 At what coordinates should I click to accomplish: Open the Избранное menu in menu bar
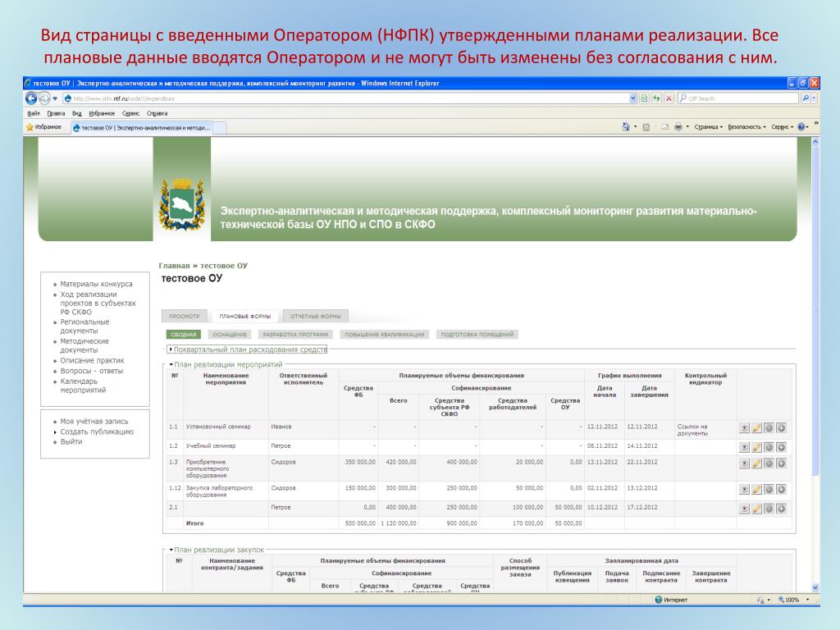point(102,113)
